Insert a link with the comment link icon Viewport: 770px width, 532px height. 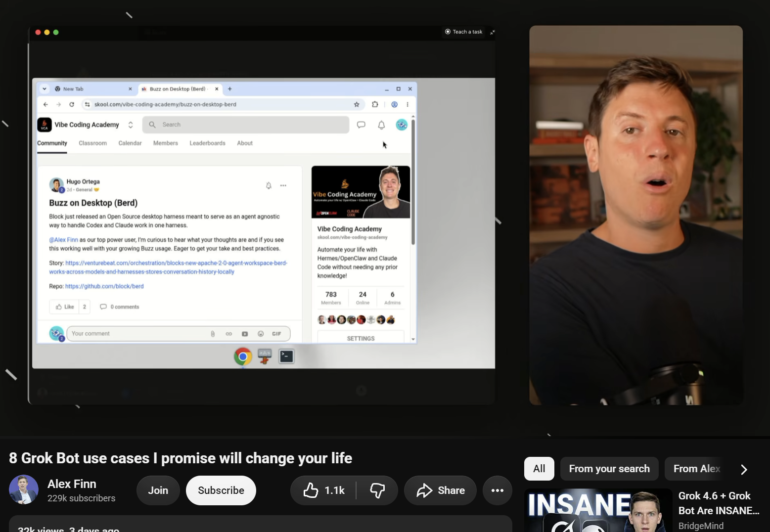click(229, 334)
